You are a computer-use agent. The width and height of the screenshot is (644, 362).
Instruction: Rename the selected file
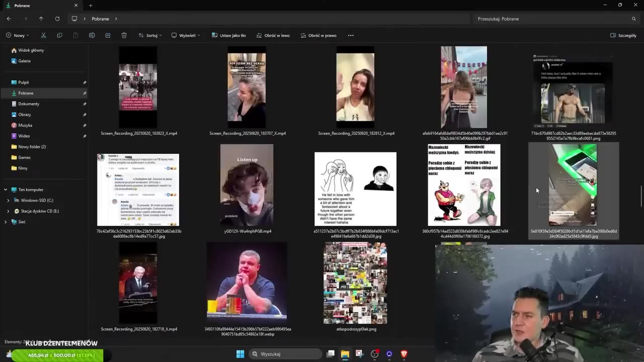pyautogui.click(x=92, y=35)
